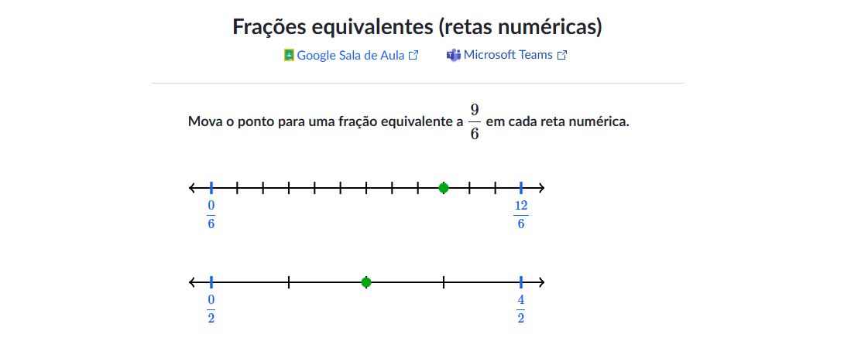Click the tick just before 4/2 on the lower line

[x=444, y=282]
